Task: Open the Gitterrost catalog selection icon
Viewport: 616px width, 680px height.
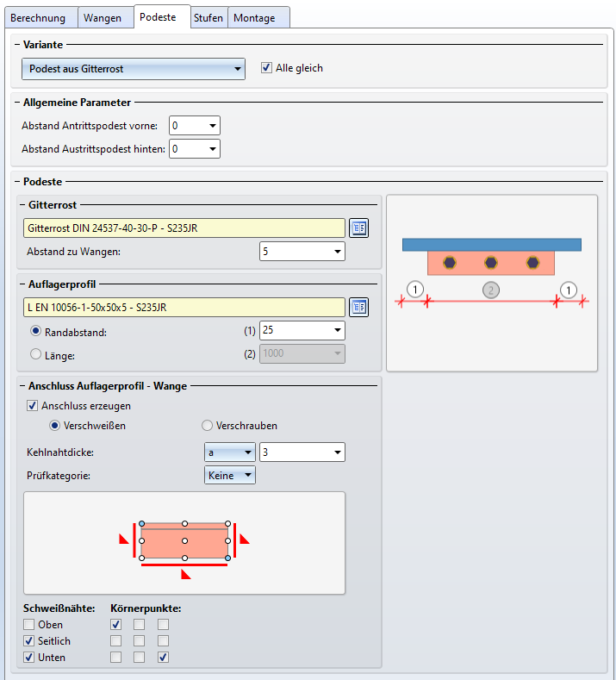Action: pos(358,228)
